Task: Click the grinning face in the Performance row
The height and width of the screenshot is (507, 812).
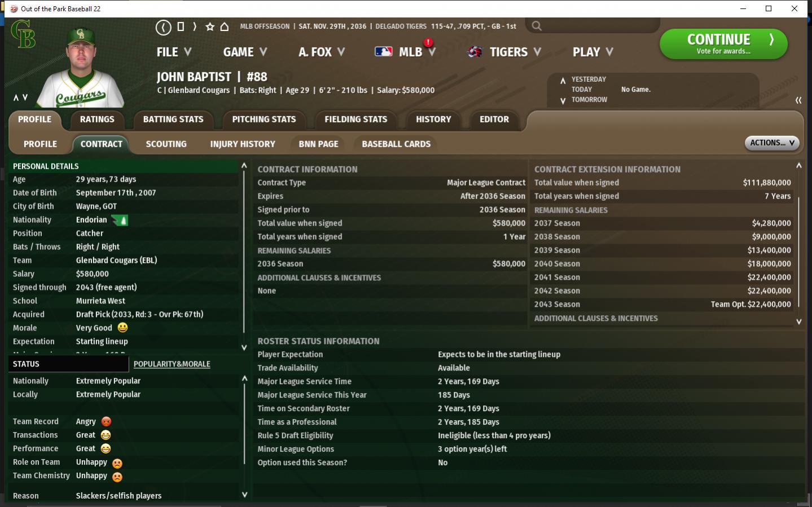Action: [106, 448]
